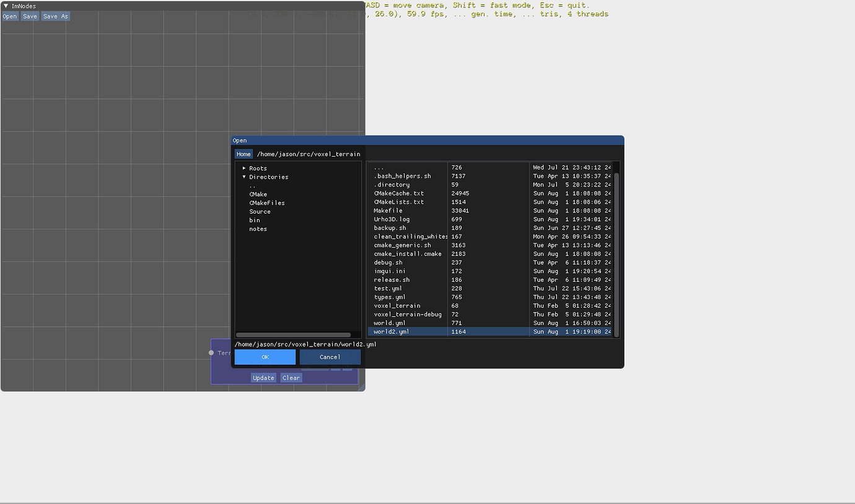Select file imgui.ini
Screen dimensions: 855x504
click(489, 271)
